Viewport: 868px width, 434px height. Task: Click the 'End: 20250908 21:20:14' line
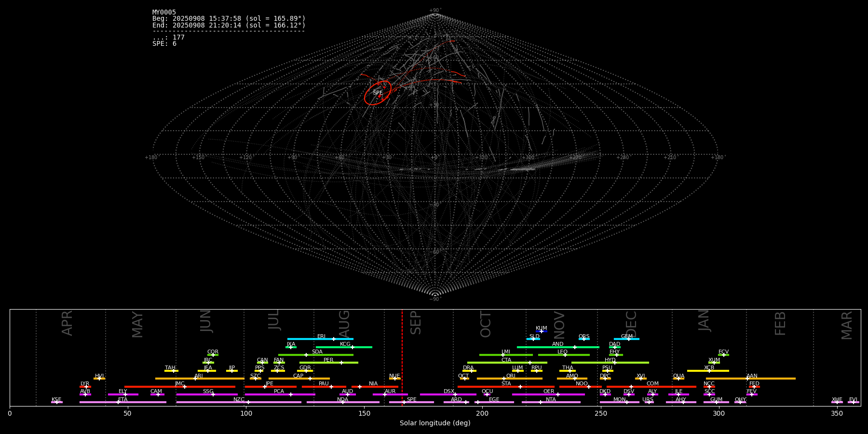pyautogui.click(x=229, y=25)
